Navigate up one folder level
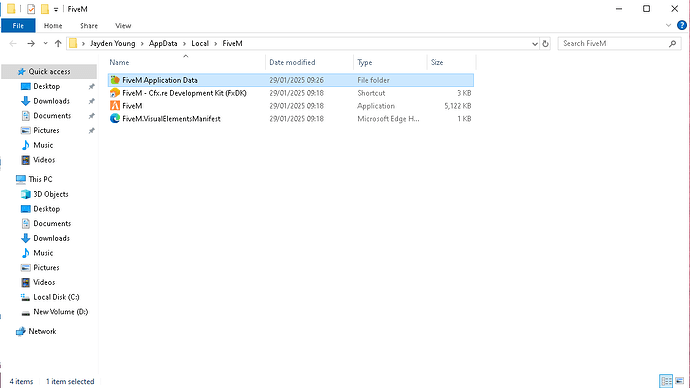The width and height of the screenshot is (690, 388). (x=58, y=43)
